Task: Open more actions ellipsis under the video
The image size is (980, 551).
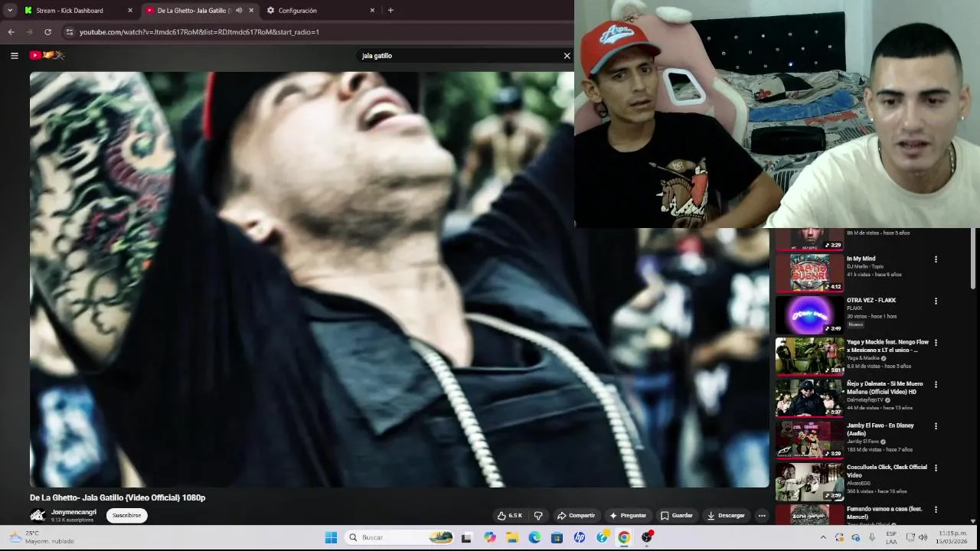Action: pos(762,516)
